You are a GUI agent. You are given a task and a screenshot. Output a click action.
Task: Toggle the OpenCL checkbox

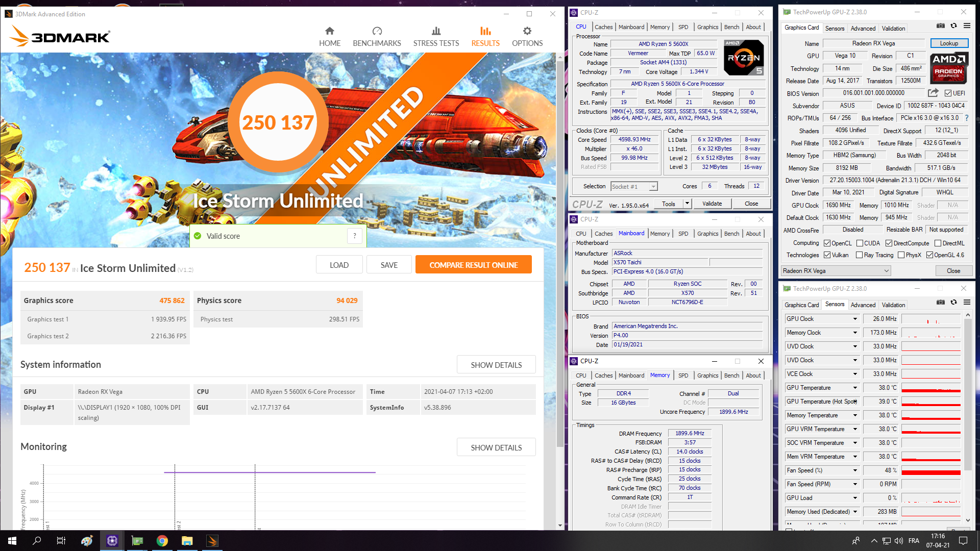click(827, 243)
